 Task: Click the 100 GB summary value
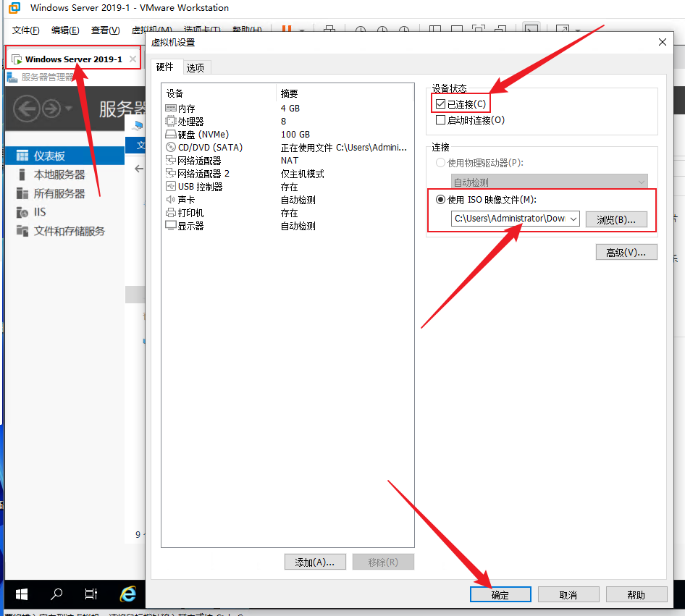click(x=295, y=135)
